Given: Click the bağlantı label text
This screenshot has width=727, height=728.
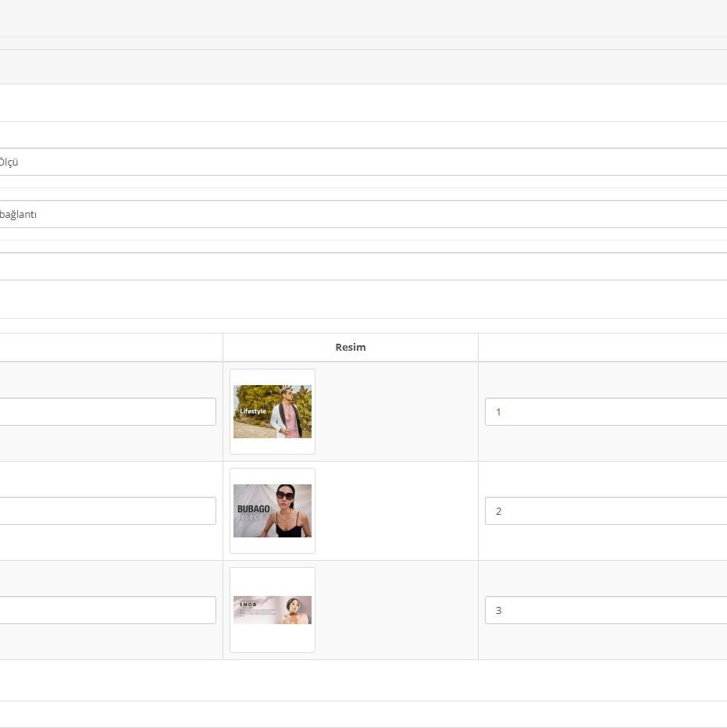Looking at the screenshot, I should (x=18, y=215).
